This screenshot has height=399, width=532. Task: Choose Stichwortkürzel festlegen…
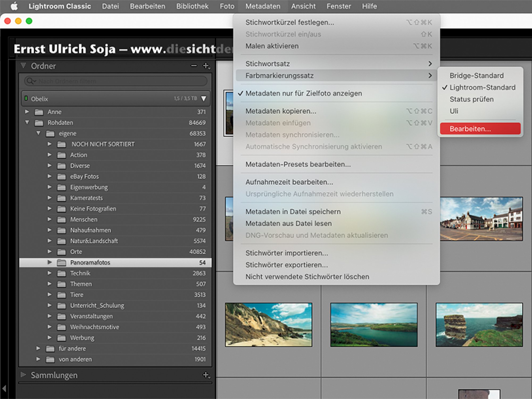point(336,22)
